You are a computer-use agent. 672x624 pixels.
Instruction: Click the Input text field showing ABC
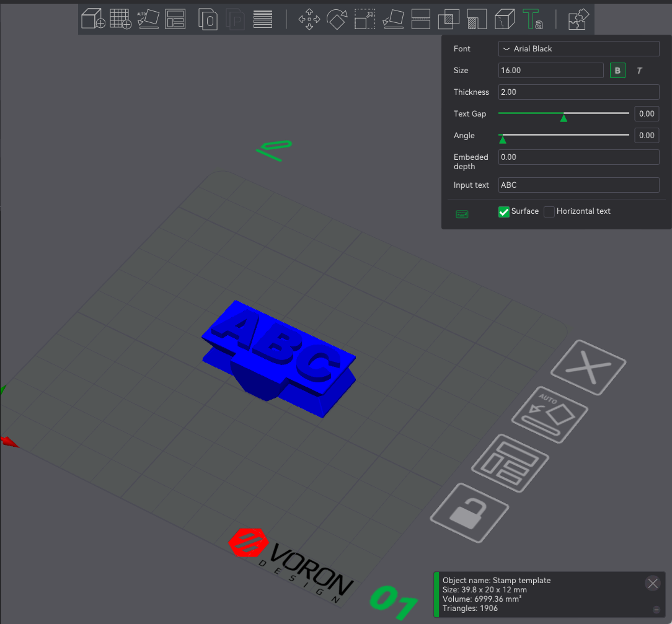click(x=578, y=185)
